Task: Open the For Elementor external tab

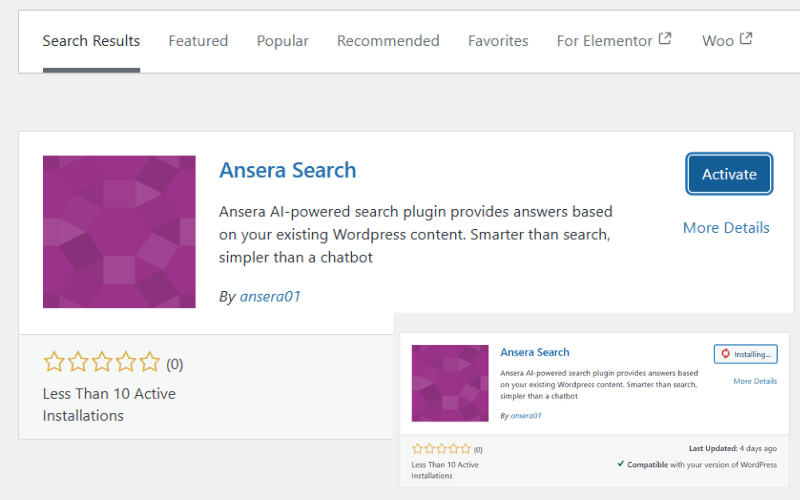Action: click(614, 40)
